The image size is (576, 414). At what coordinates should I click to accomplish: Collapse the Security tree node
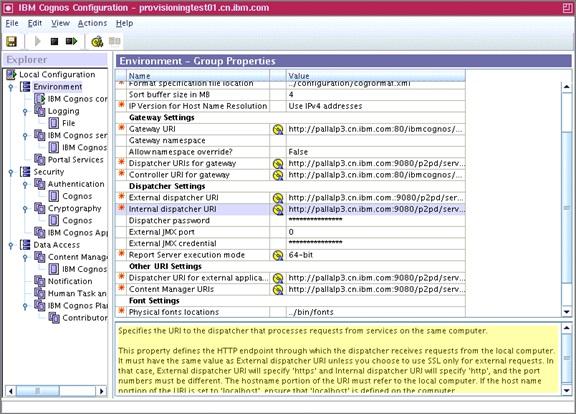point(11,172)
